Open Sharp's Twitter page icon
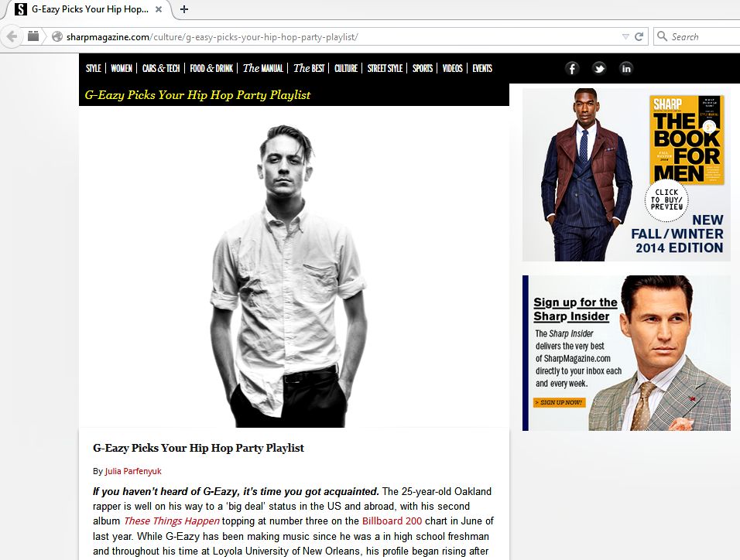The image size is (740, 560). 599,69
